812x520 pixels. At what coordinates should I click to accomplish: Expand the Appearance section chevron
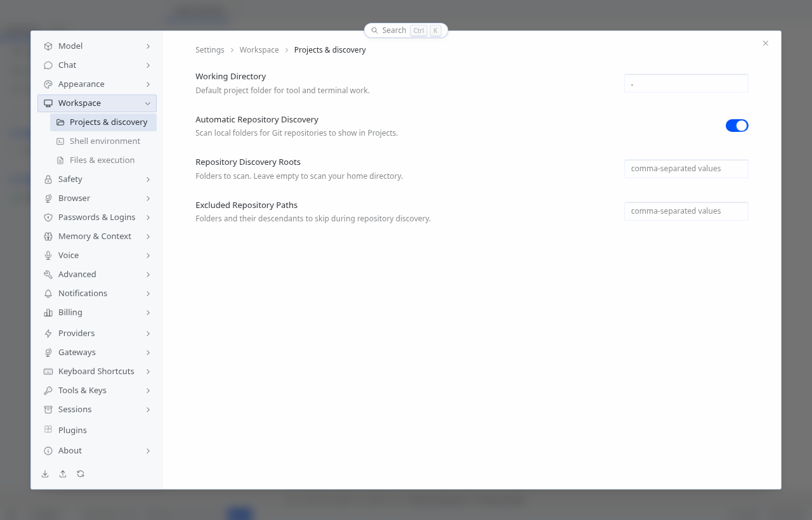point(148,84)
